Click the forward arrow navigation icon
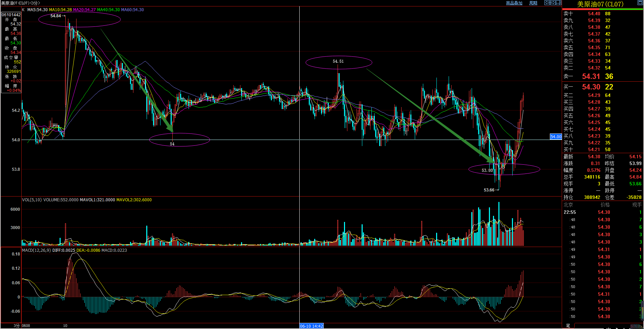This screenshot has height=329, width=644. (x=553, y=3)
